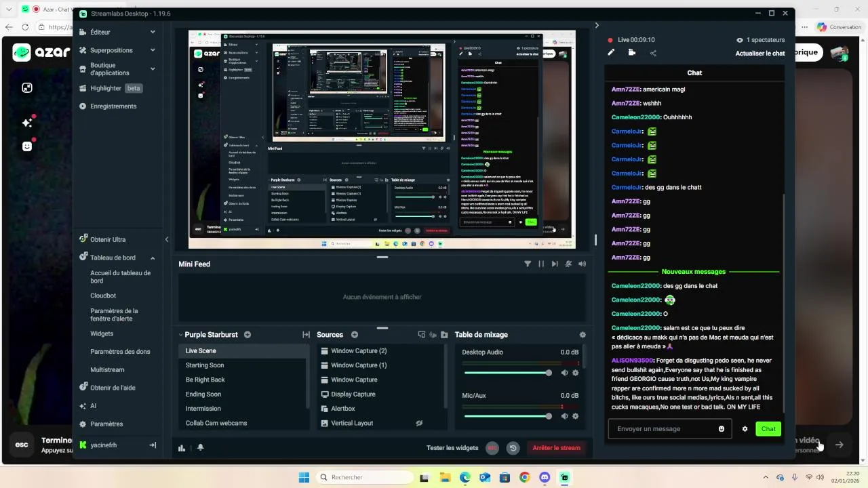Image resolution: width=868 pixels, height=488 pixels.
Task: Toggle Mini Feed sound speaker icon
Action: click(582, 264)
